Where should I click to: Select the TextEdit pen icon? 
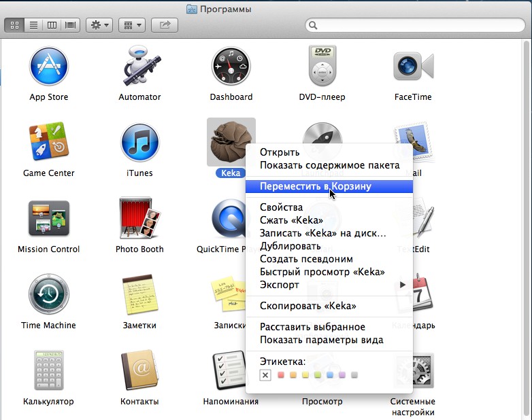pyautogui.click(x=423, y=218)
